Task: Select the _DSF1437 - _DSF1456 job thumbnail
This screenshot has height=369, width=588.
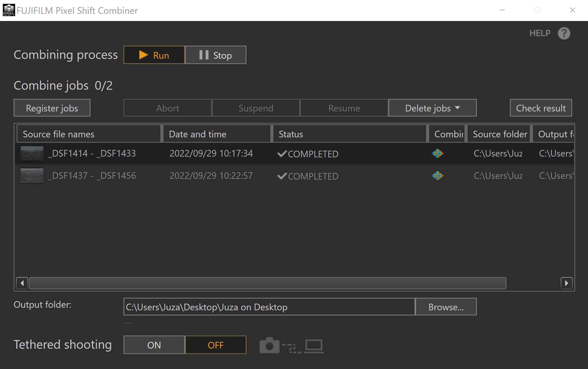Action: click(32, 176)
